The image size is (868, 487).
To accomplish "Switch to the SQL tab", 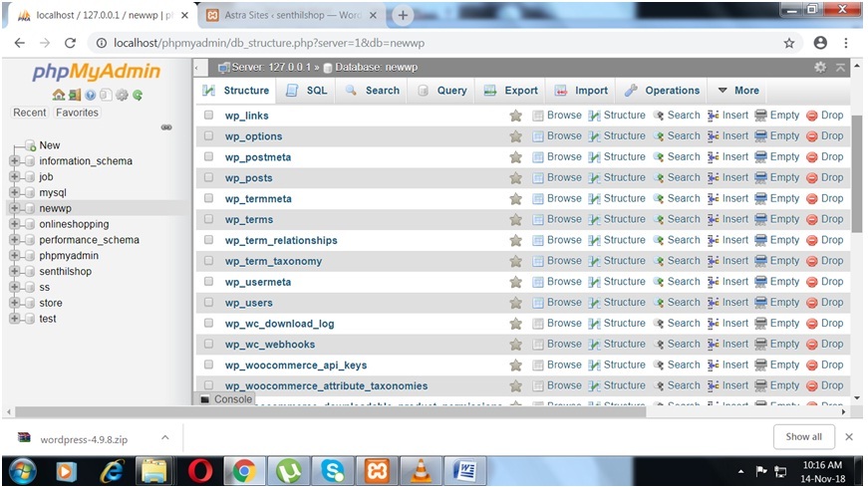I will point(307,91).
